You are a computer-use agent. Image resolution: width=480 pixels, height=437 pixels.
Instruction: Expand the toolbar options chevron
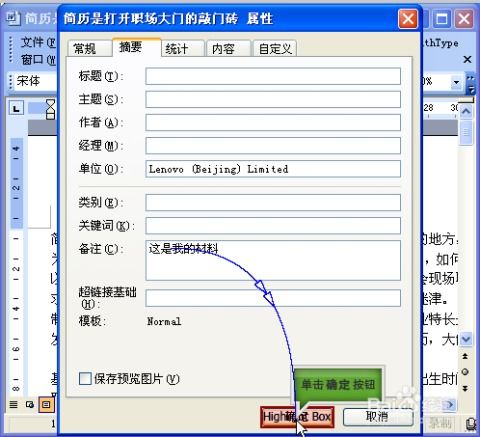point(471,84)
